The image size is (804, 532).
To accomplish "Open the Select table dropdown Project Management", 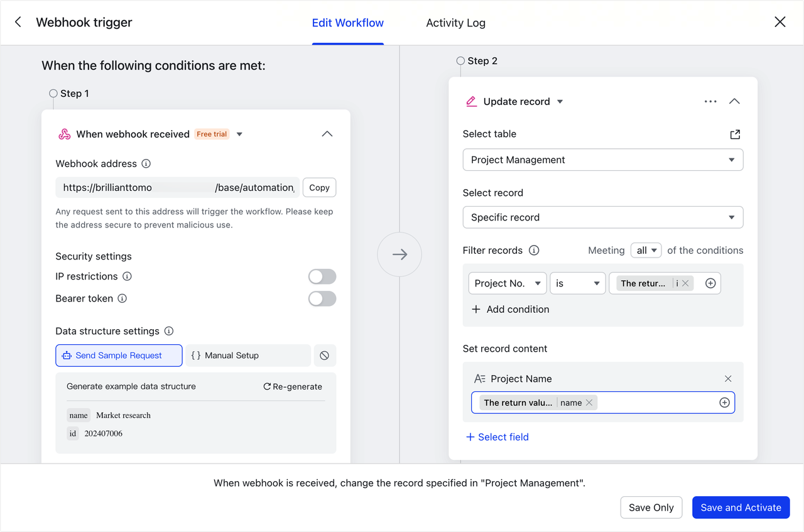I will [x=602, y=160].
